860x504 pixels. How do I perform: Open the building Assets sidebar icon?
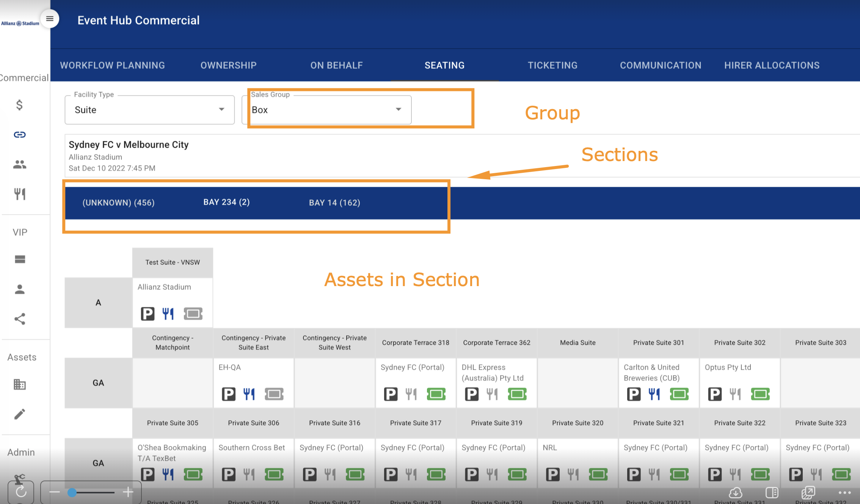coord(20,384)
